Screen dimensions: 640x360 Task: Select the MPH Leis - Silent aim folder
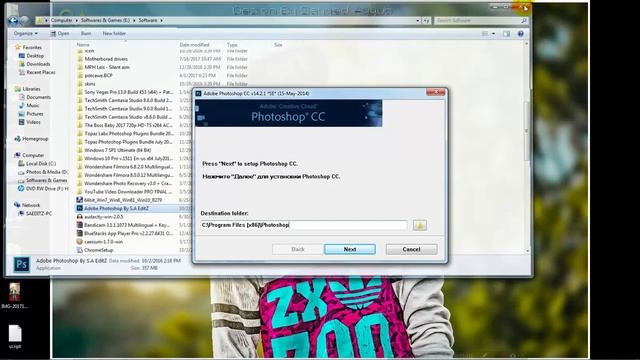(x=107, y=67)
